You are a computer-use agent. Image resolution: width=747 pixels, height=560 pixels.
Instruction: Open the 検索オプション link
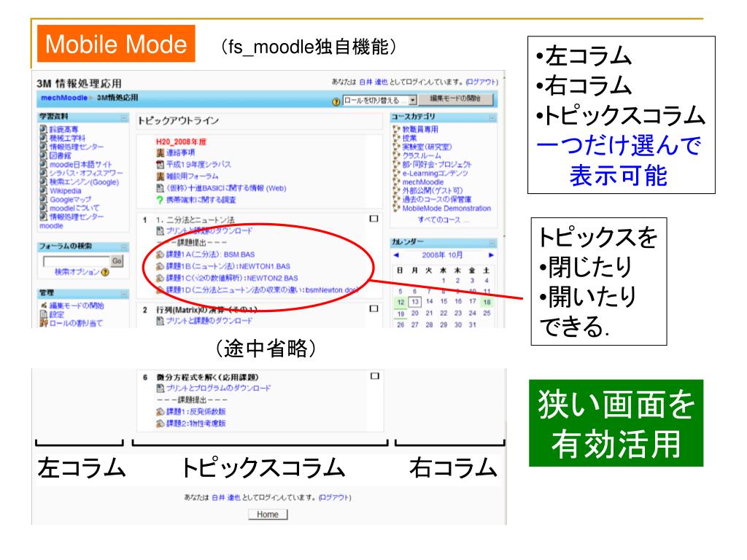point(77,272)
